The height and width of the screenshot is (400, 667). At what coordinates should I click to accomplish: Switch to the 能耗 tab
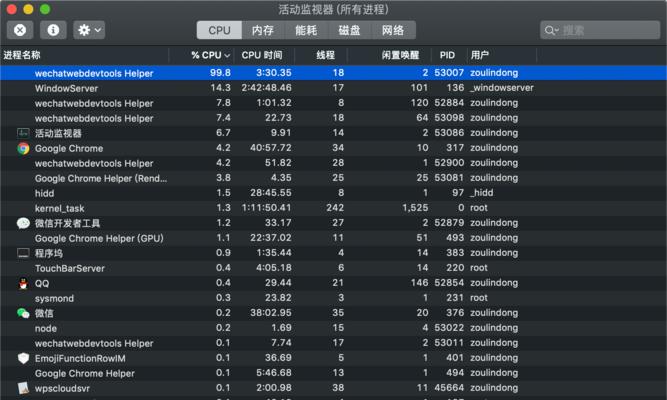[x=306, y=30]
